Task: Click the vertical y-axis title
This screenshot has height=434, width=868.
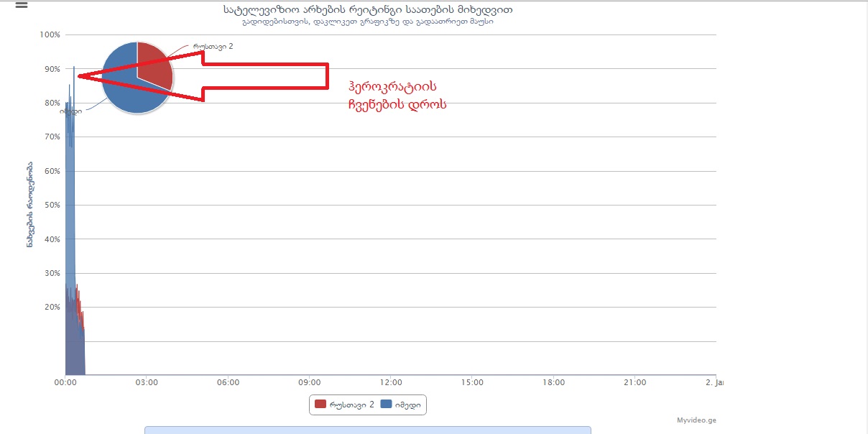Action: pos(30,205)
